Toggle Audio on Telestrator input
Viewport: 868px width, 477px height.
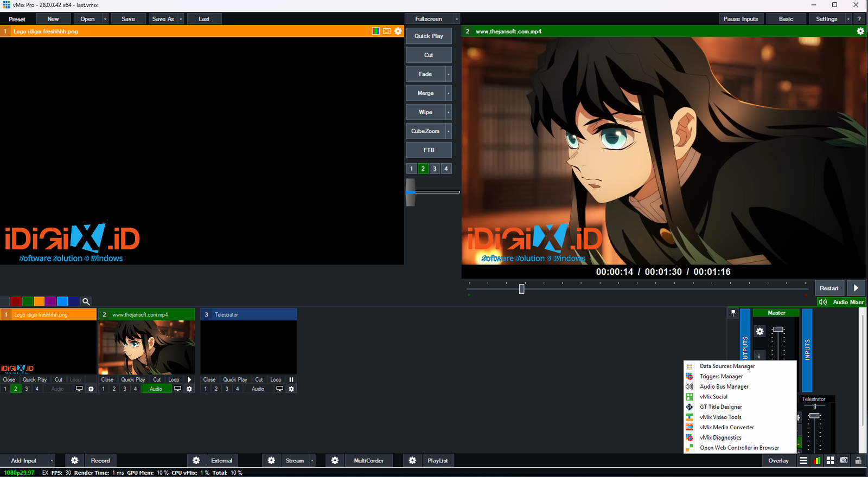point(258,389)
